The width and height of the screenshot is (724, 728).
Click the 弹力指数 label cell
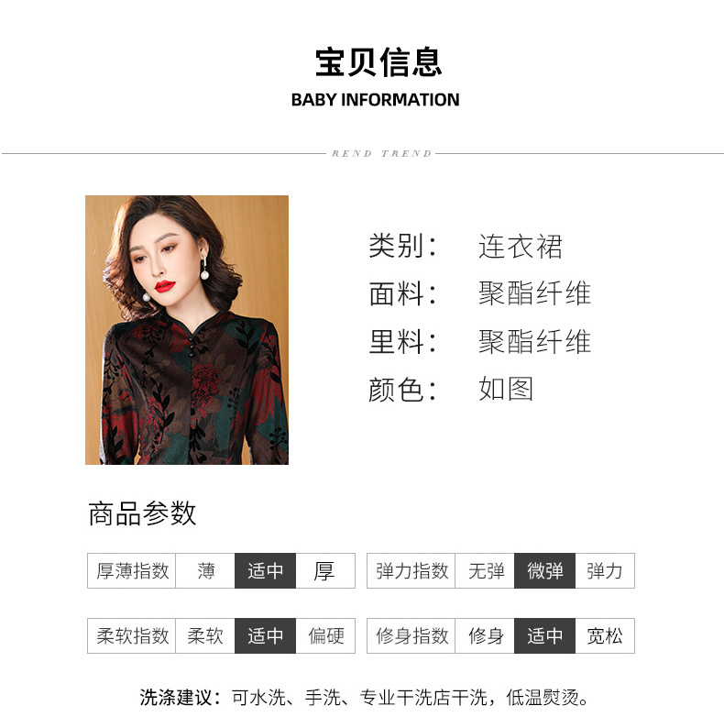tap(411, 570)
